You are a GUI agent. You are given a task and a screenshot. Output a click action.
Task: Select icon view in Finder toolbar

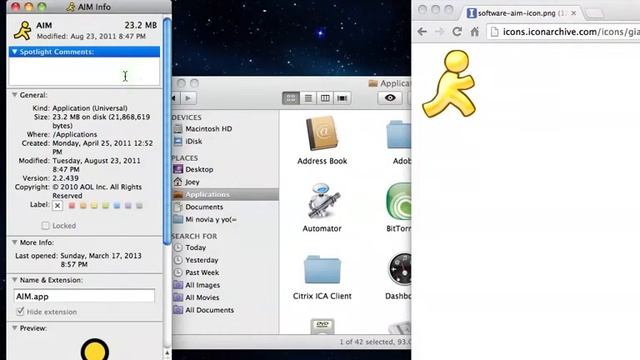291,98
